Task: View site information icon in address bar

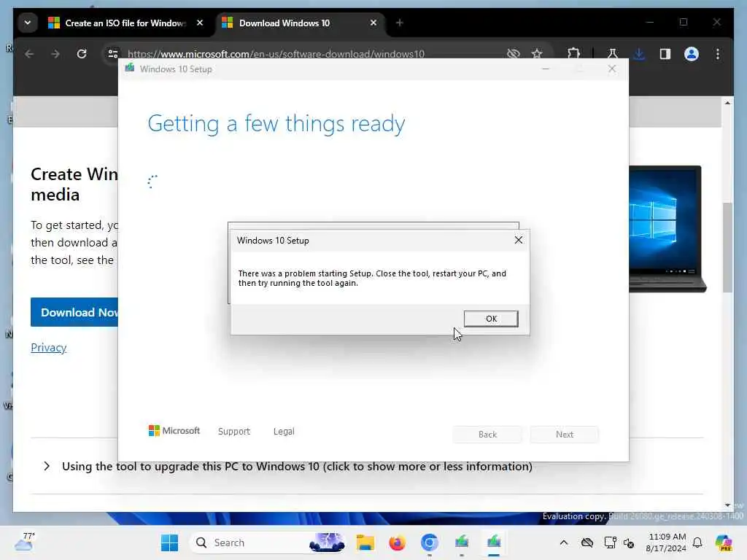Action: tap(113, 54)
